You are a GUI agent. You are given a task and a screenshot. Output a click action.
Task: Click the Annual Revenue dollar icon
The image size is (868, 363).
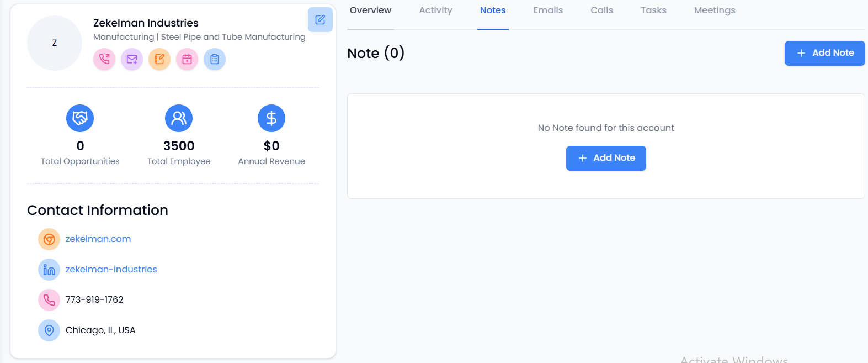(271, 118)
